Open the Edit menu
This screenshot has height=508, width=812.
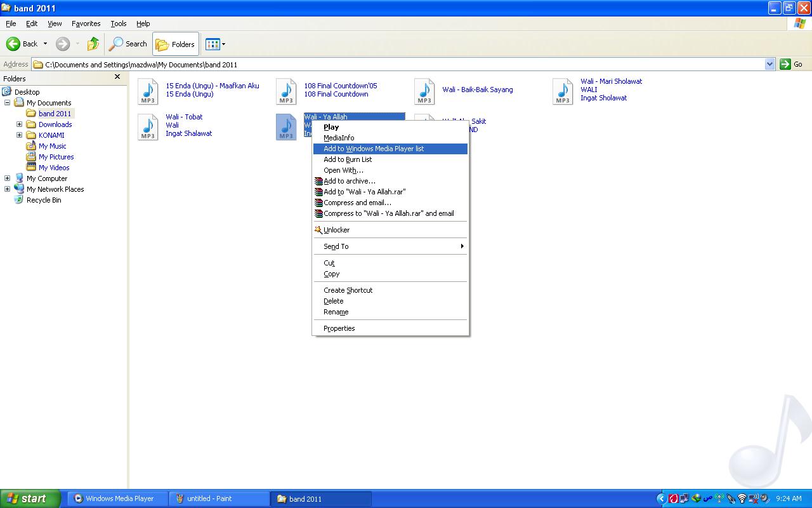[32, 23]
